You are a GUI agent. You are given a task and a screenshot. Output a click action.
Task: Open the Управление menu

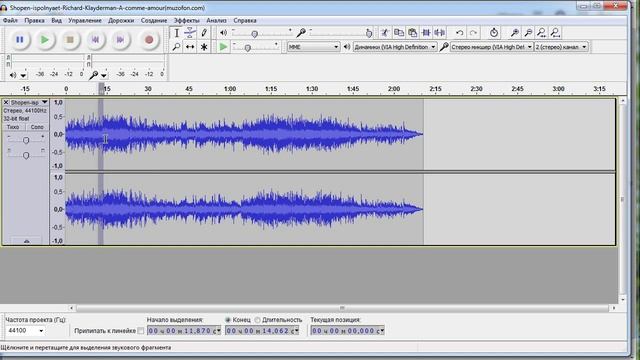pyautogui.click(x=85, y=20)
